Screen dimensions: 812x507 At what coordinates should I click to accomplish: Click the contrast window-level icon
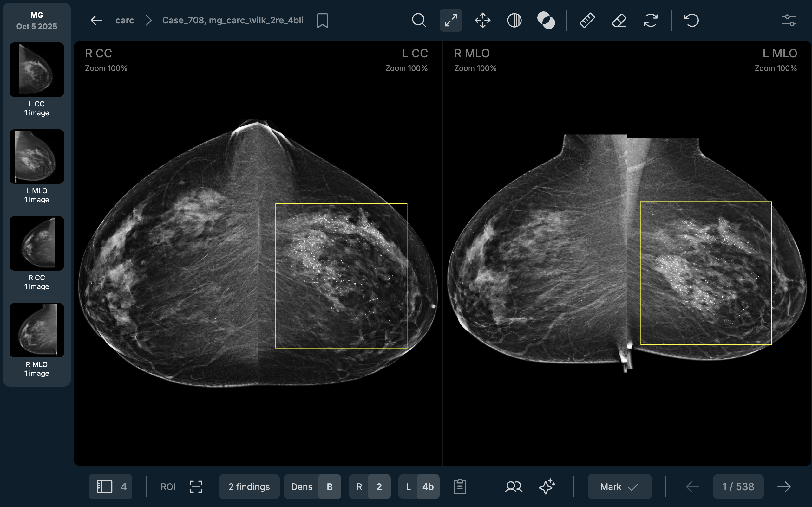click(x=514, y=21)
